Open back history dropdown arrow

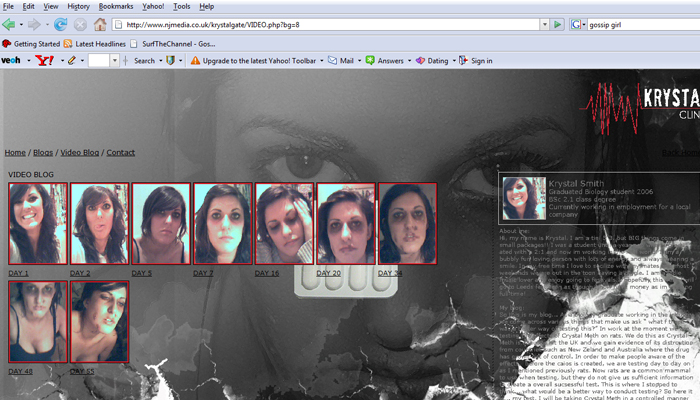(x=21, y=25)
